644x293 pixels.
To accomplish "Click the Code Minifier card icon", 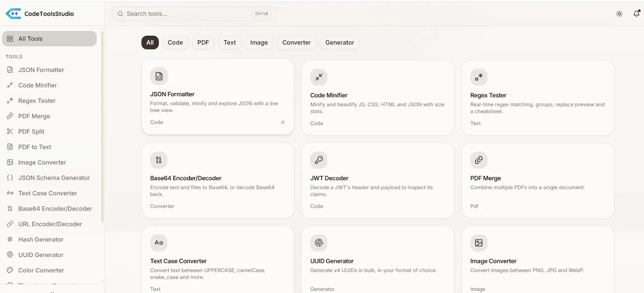I will coord(319,77).
